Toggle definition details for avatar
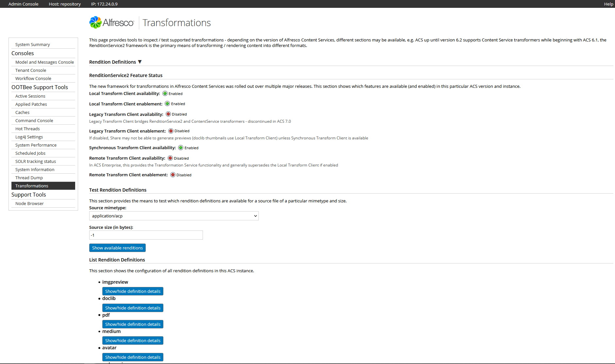 (133, 357)
